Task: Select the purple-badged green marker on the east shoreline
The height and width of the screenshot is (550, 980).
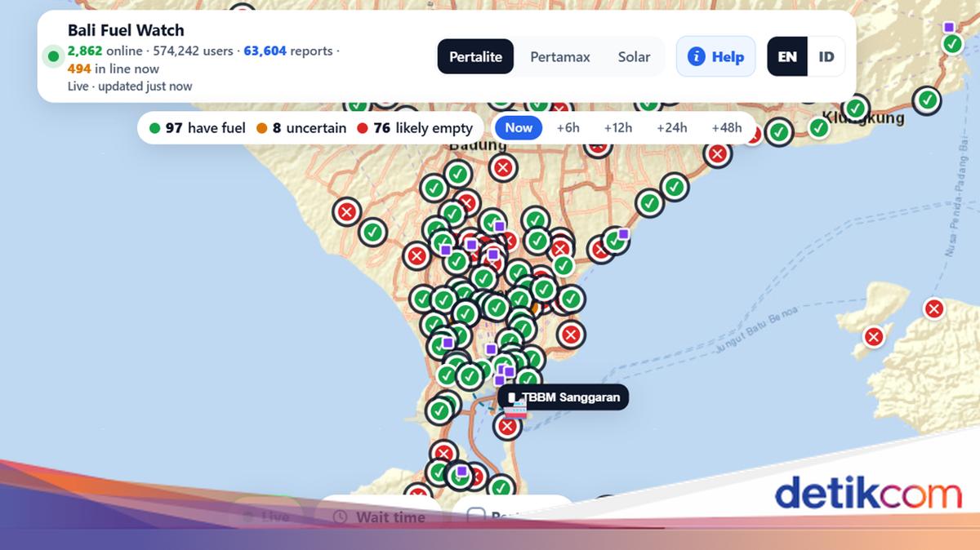Action: [x=616, y=241]
